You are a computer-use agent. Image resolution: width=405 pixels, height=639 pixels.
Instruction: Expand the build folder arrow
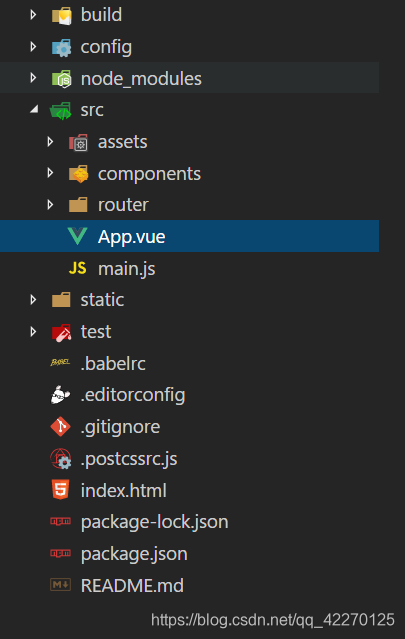coord(33,15)
